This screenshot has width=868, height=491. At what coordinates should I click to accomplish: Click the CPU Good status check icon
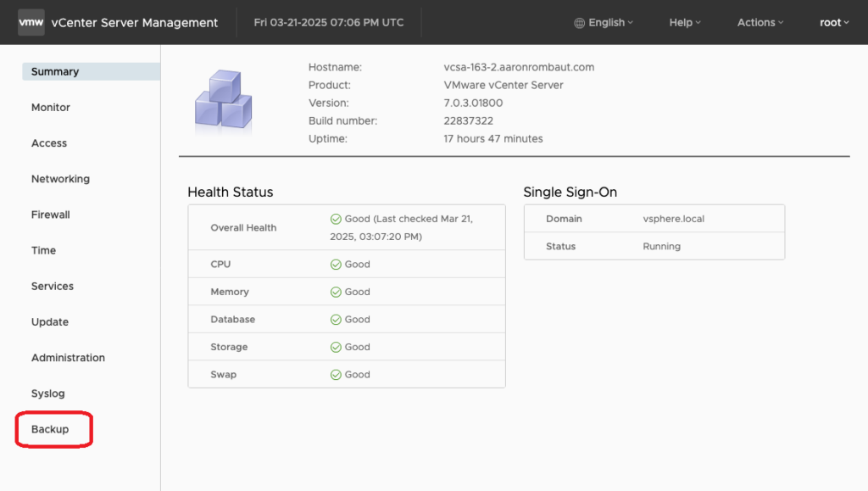(x=336, y=265)
